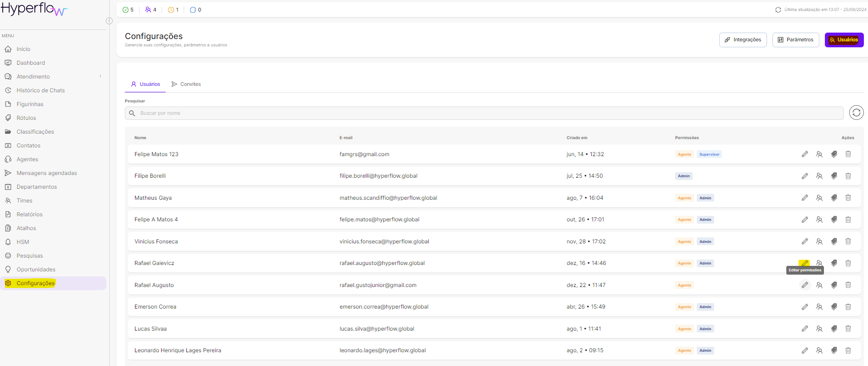Select the Usuários tab
Screen dimensions: 868x366
(x=146, y=84)
